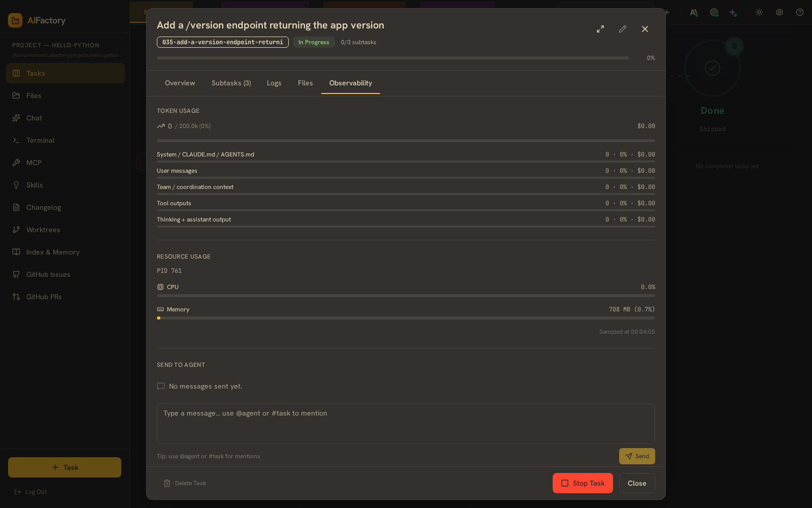The image size is (812, 508).
Task: Stop the running task
Action: (x=583, y=483)
